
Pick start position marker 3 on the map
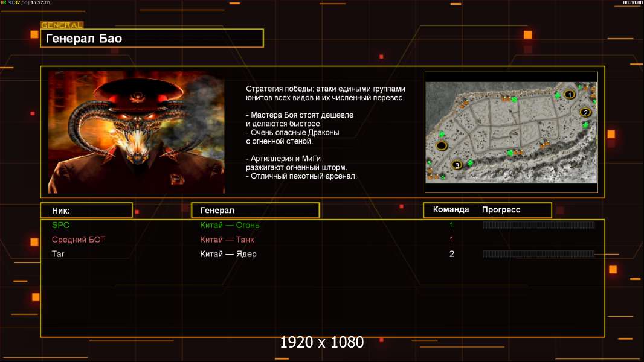click(457, 165)
